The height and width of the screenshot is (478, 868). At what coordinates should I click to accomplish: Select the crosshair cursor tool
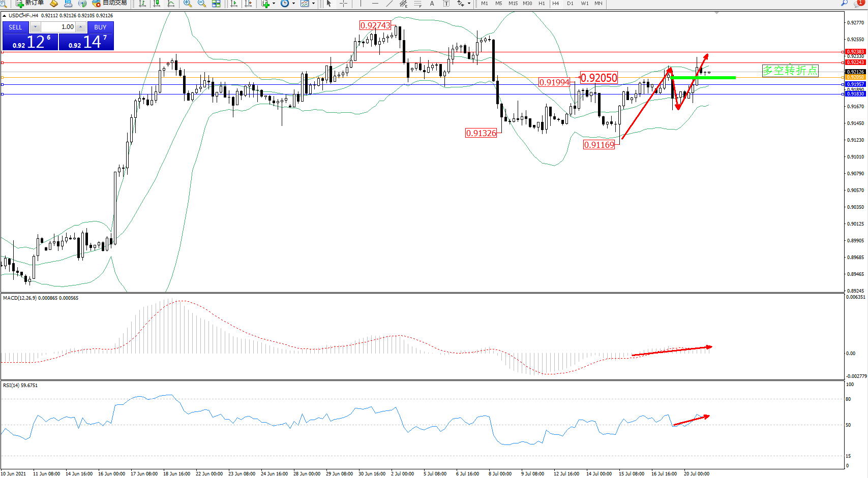pos(344,4)
